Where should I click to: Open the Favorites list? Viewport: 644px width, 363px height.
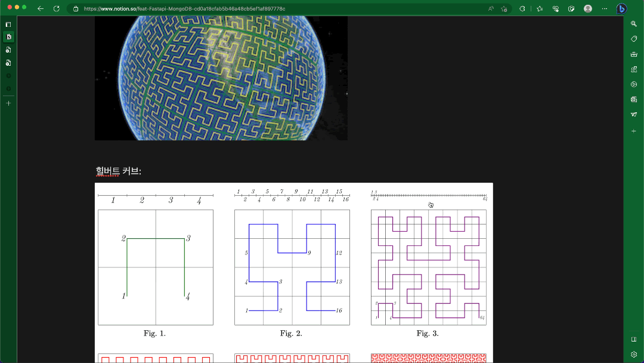(x=540, y=8)
